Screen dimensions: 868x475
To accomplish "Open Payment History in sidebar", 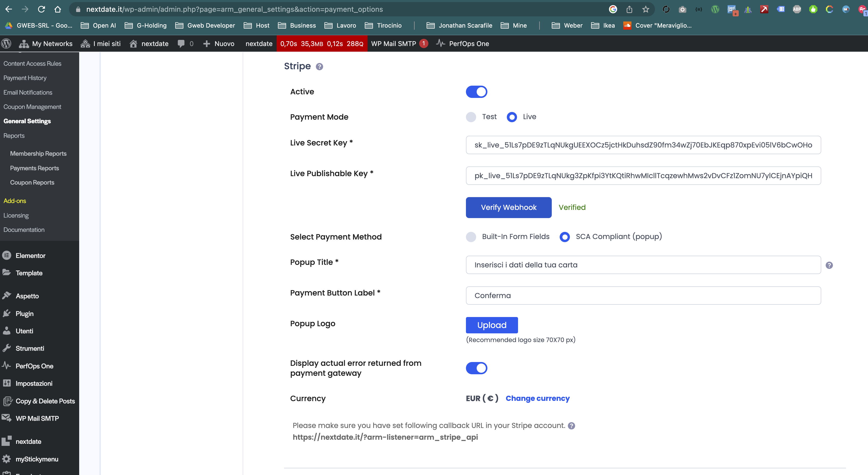I will 25,78.
